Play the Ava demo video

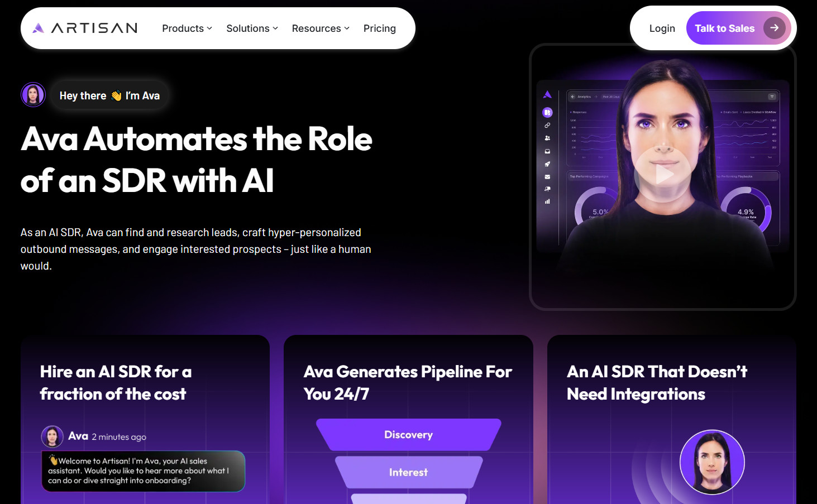(x=663, y=174)
